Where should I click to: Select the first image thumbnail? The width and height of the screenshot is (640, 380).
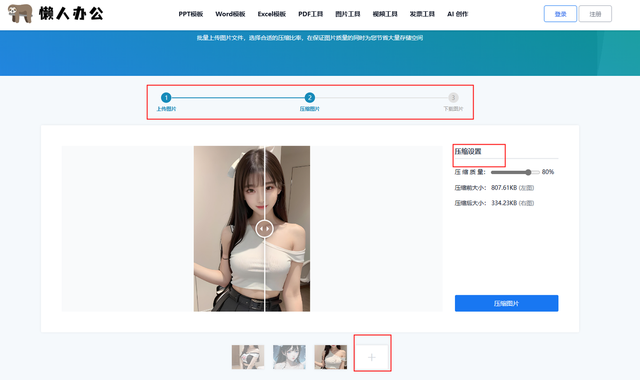coord(248,357)
